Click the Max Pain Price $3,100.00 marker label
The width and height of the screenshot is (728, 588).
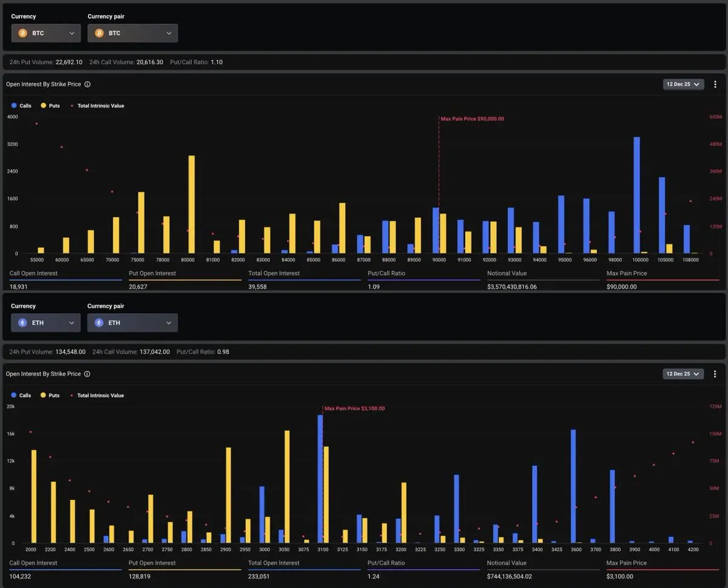(355, 409)
